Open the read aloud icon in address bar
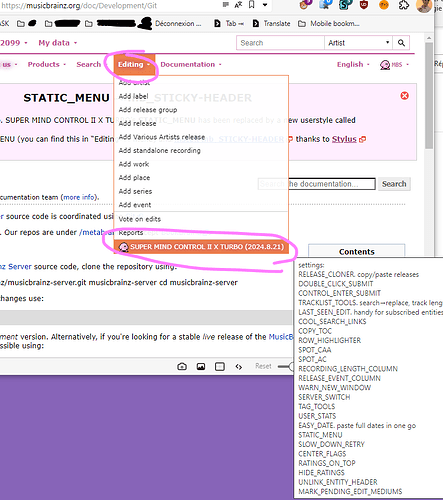The height and width of the screenshot is (500, 443). pos(238,5)
